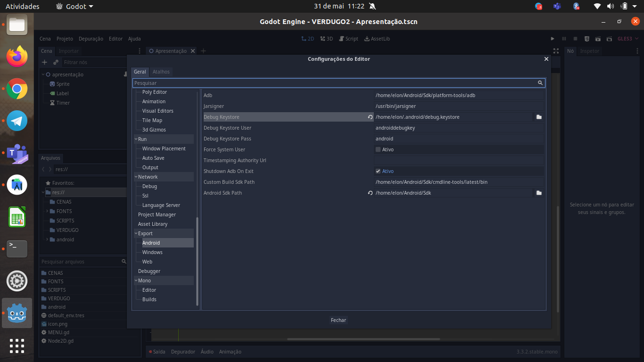Image resolution: width=644 pixels, height=362 pixels.
Task: Click the settings category list scrollbar
Action: [x=198, y=262]
